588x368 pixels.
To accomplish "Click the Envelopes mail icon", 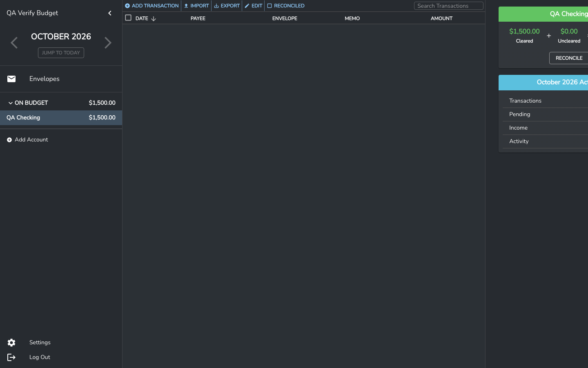I will pyautogui.click(x=11, y=79).
